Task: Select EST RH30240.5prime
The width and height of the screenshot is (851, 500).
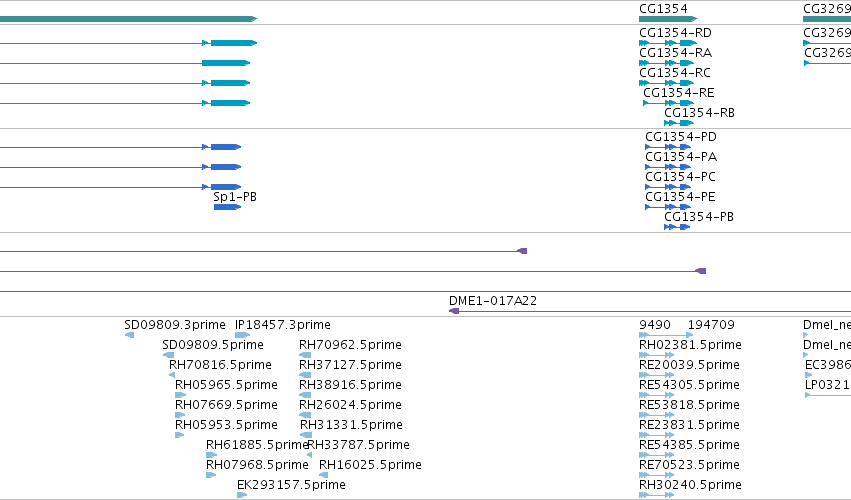Action: click(x=690, y=485)
